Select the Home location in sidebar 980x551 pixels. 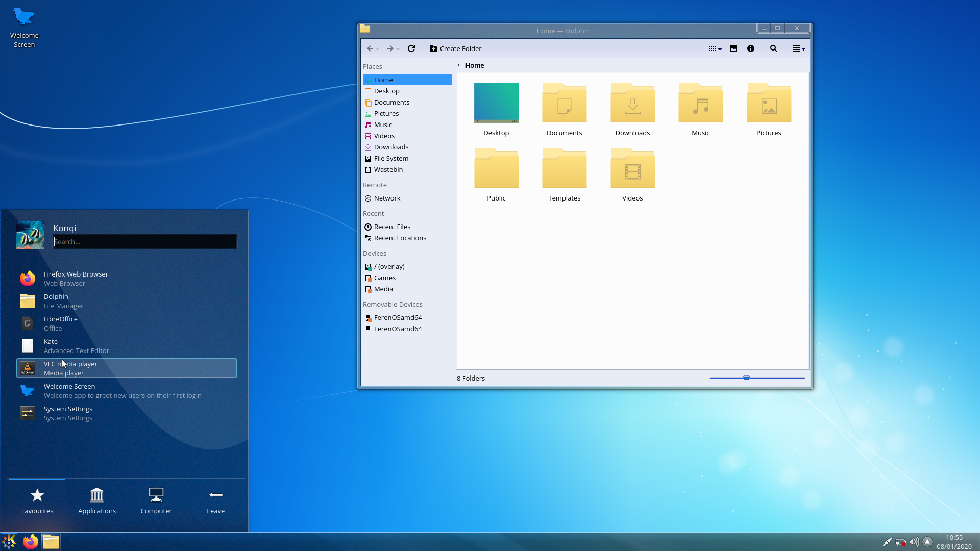pos(382,80)
